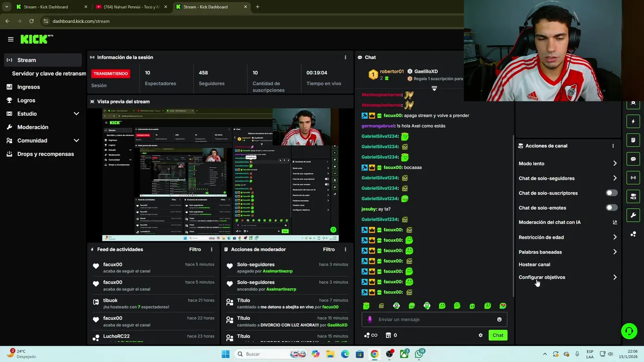The image size is (644, 362).
Task: Open the lightning bolt widget in right rail
Action: coord(633,121)
